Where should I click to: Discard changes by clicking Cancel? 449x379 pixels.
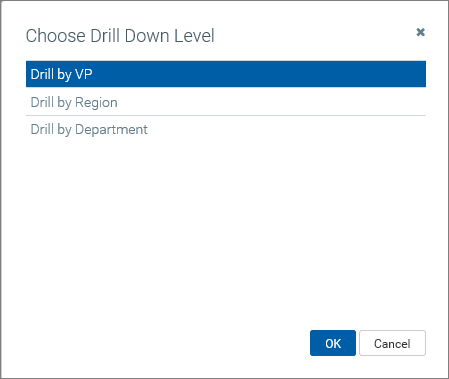tap(392, 343)
